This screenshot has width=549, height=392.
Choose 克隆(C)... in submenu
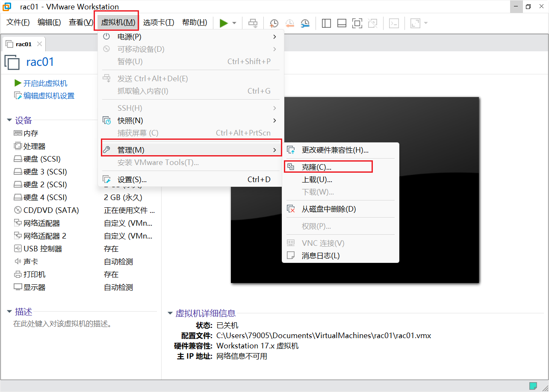340,167
